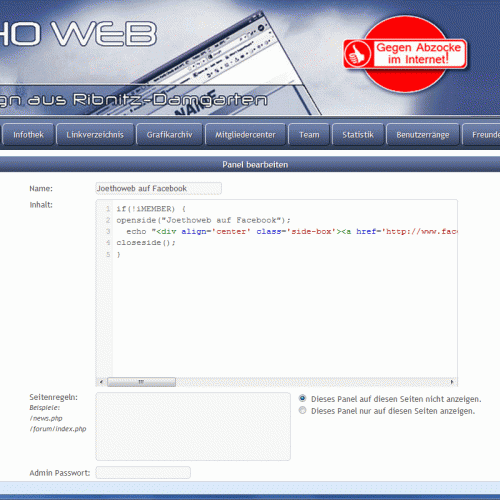500x500 pixels.
Task: View the Statistik page
Action: click(x=358, y=135)
